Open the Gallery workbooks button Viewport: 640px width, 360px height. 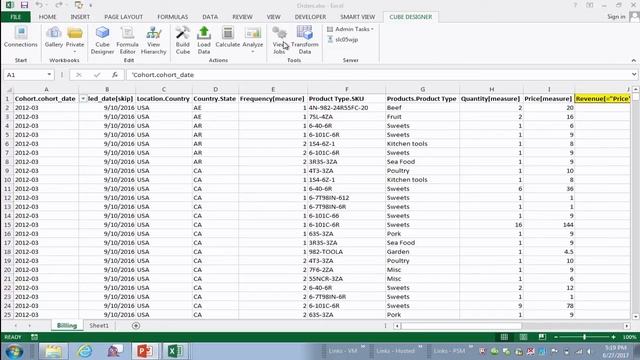click(x=53, y=37)
